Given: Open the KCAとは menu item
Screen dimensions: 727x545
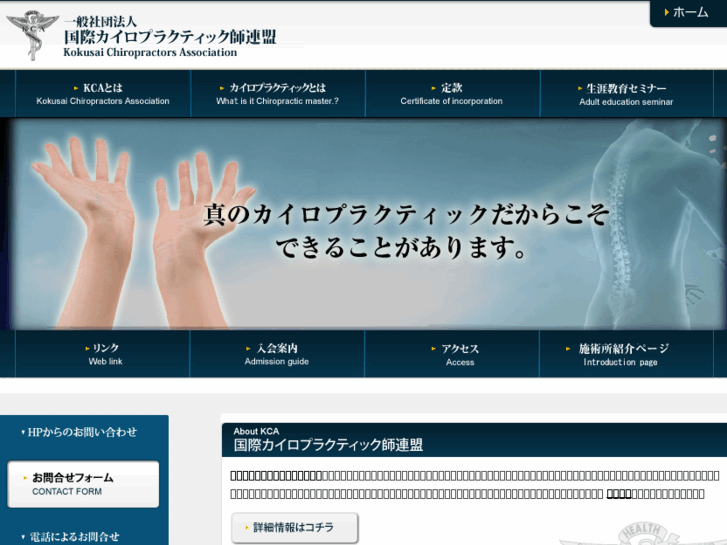Looking at the screenshot, I should tap(103, 94).
